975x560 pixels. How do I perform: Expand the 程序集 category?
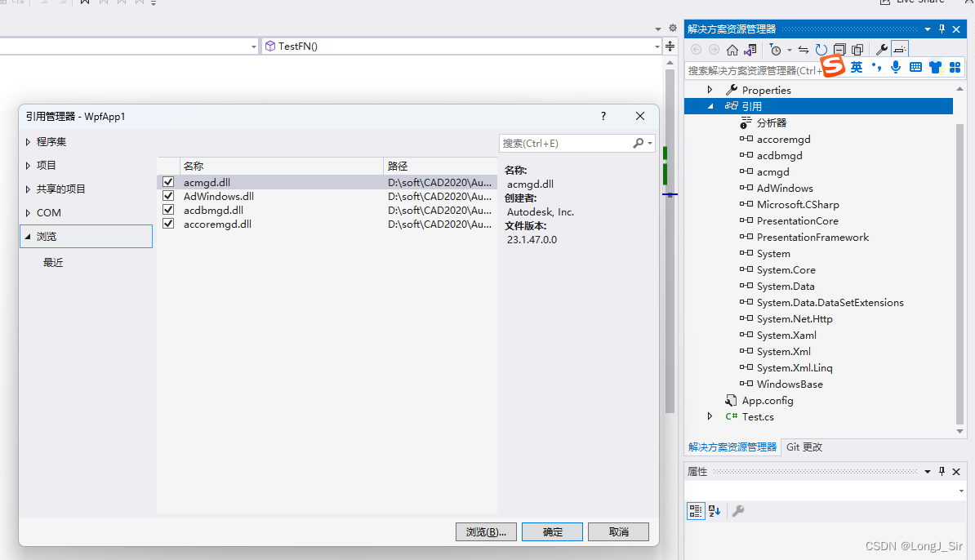28,142
